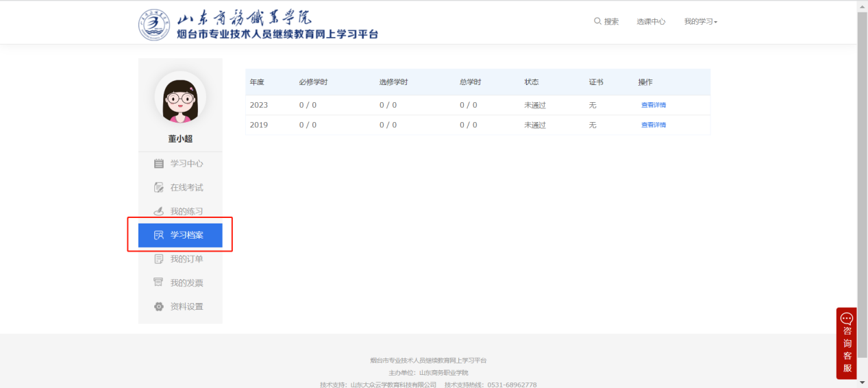View details (查看详情) for year 2019

pos(653,125)
